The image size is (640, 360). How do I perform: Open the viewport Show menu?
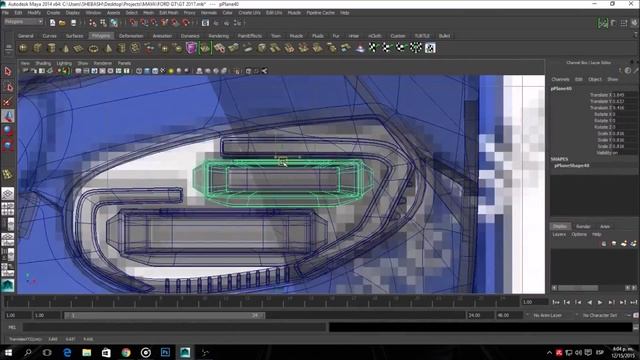83,63
